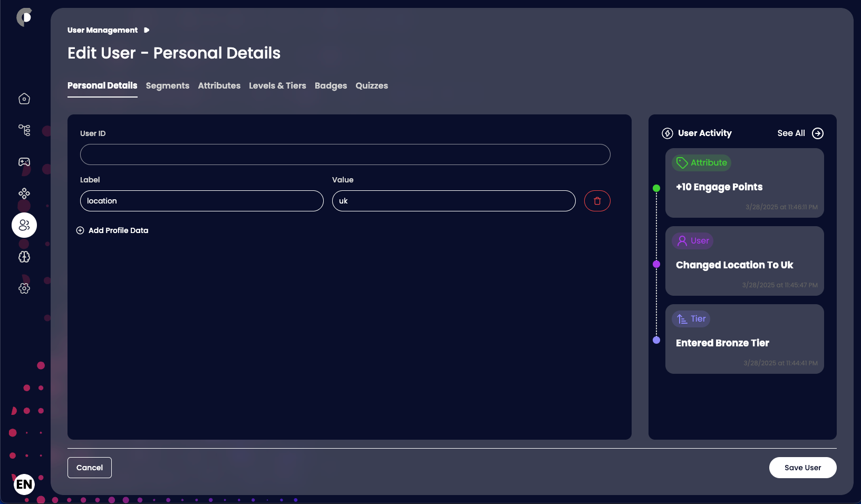Screen dimensions: 861x504
Task: Click the Tier badge on the Entered Bronze Tier card
Action: pyautogui.click(x=691, y=318)
